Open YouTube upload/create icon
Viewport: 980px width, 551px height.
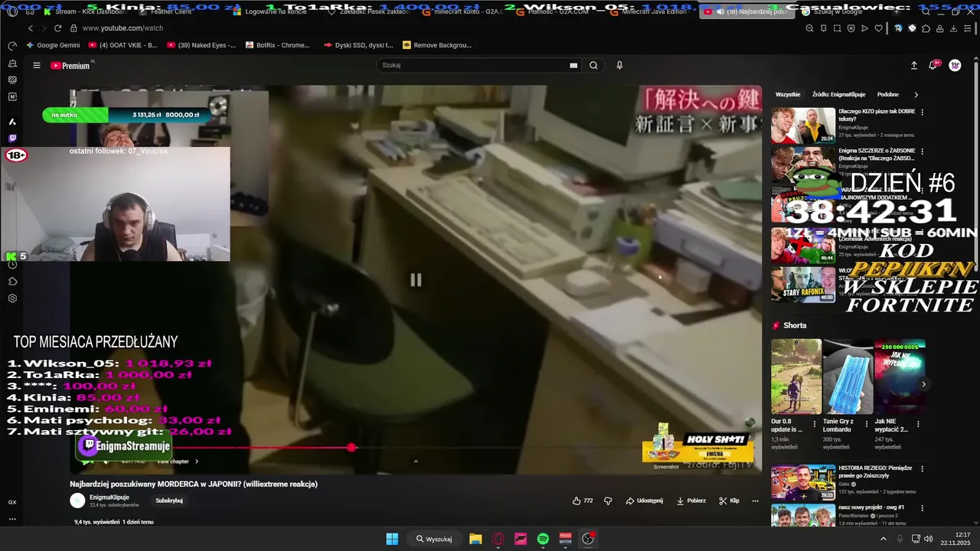(x=913, y=66)
